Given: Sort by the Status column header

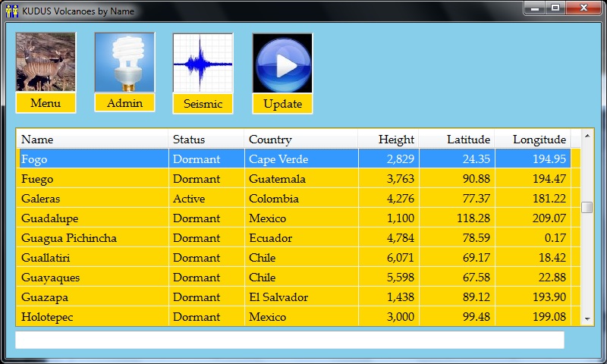Looking at the screenshot, I should coord(206,140).
